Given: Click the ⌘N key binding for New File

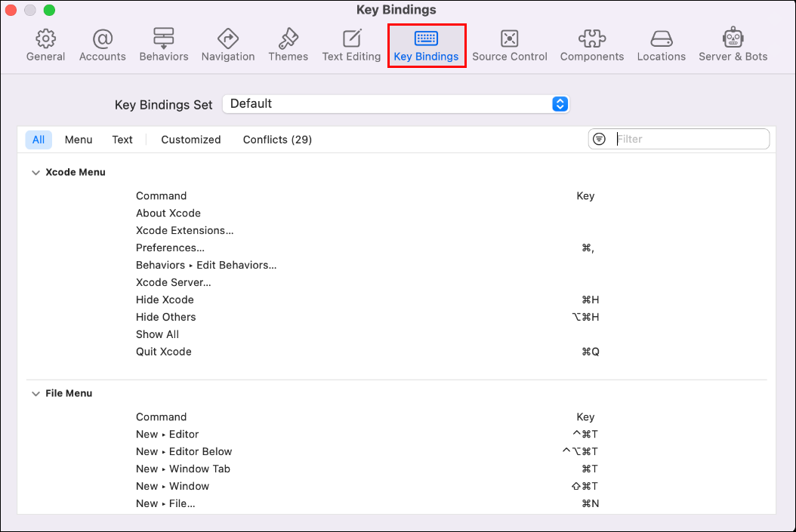Looking at the screenshot, I should coord(591,503).
